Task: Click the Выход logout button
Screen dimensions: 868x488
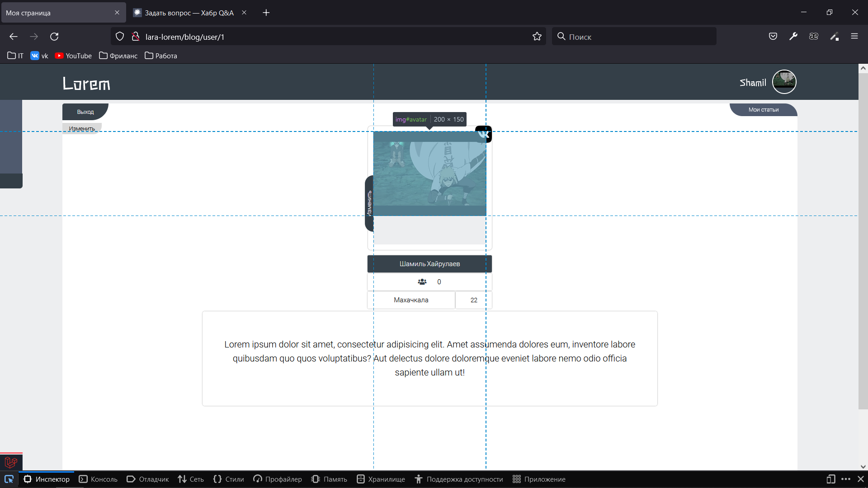Action: point(85,112)
